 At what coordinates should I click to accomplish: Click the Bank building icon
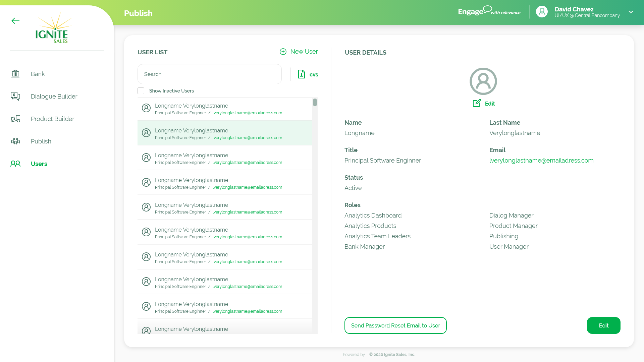click(x=15, y=74)
